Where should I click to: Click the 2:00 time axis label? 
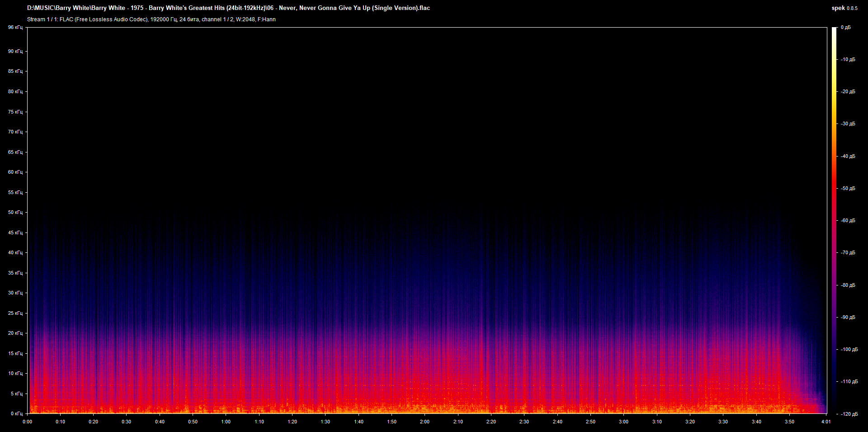coord(425,422)
